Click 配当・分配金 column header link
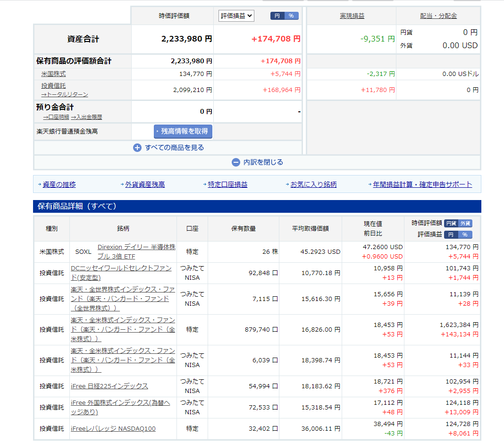 (438, 16)
